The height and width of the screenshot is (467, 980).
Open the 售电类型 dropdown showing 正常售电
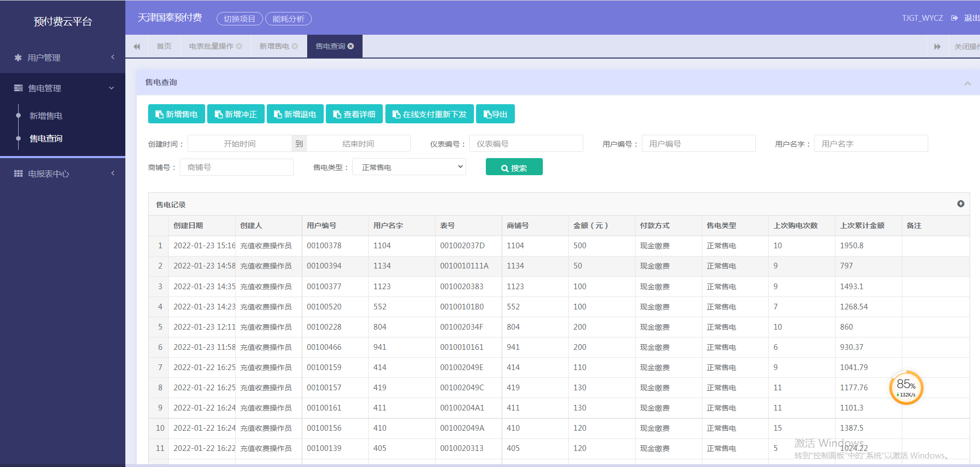[x=409, y=167]
